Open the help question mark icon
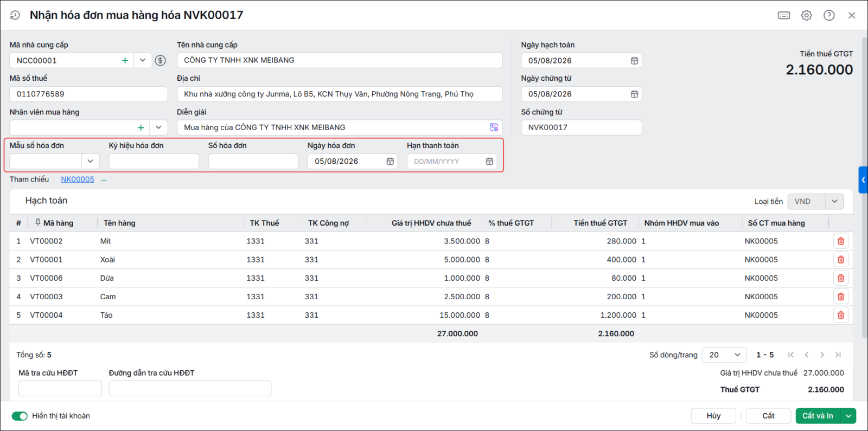The width and height of the screenshot is (868, 431). click(829, 15)
